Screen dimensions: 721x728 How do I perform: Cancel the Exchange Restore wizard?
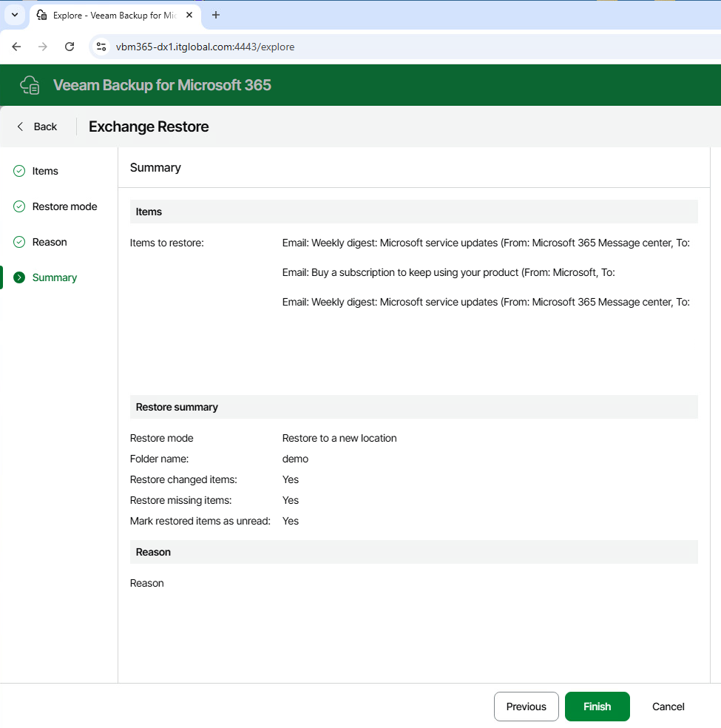(668, 707)
